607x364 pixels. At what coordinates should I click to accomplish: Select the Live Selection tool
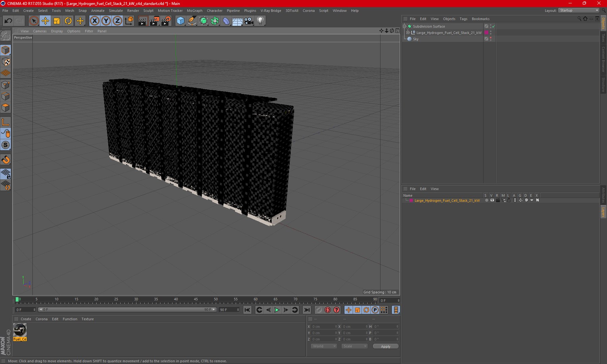tap(33, 21)
